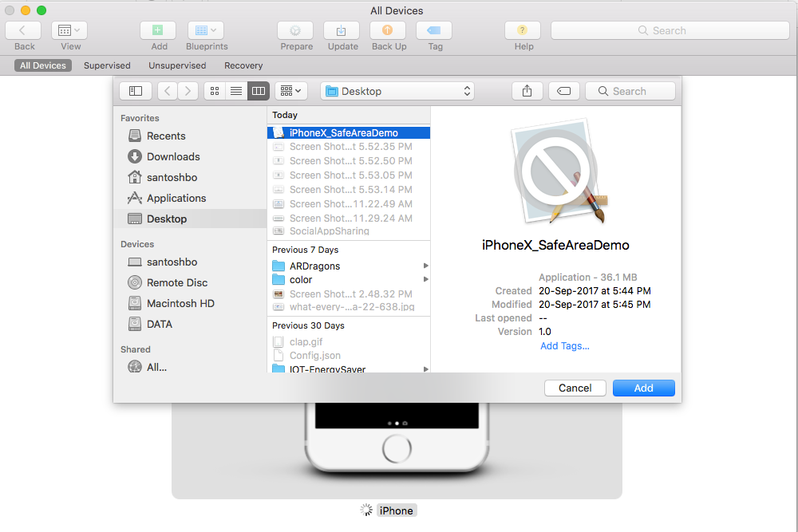Select Remote Disc device
Screen dimensions: 798x532
191,283
